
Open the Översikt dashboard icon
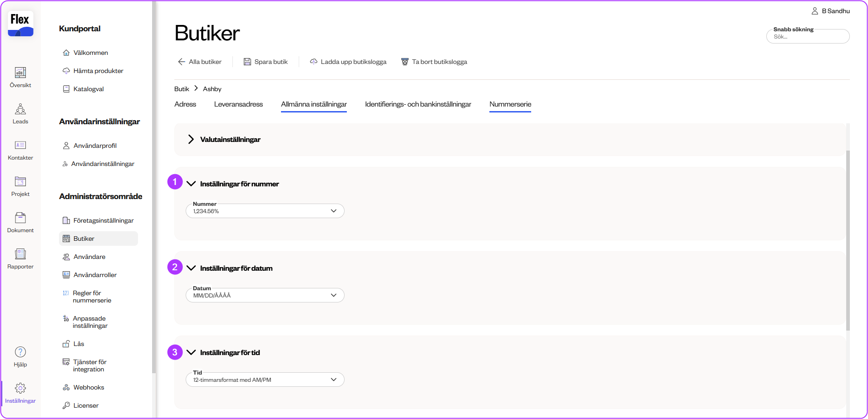[x=20, y=73]
